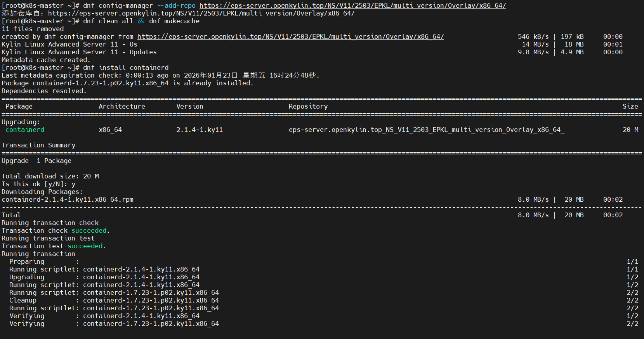The image size is (644, 339).
Task: Click the Package column header
Action: click(x=19, y=106)
